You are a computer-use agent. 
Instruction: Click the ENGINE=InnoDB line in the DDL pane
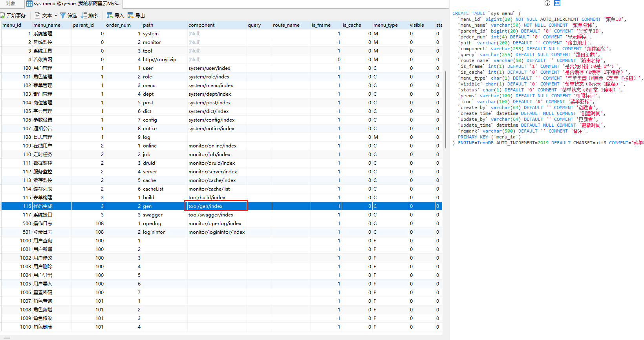[548, 143]
